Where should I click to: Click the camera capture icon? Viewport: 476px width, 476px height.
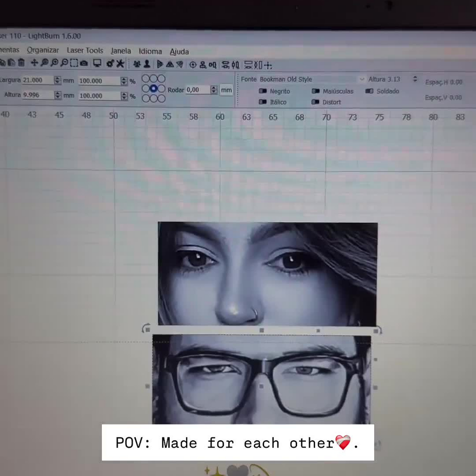tap(84, 63)
